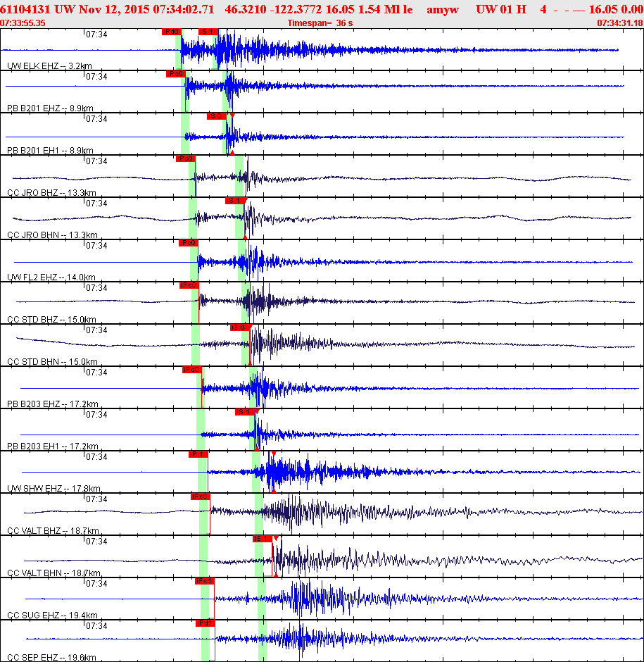Select the iPc0 pick on CC JRO BHZ trace

coord(186,158)
